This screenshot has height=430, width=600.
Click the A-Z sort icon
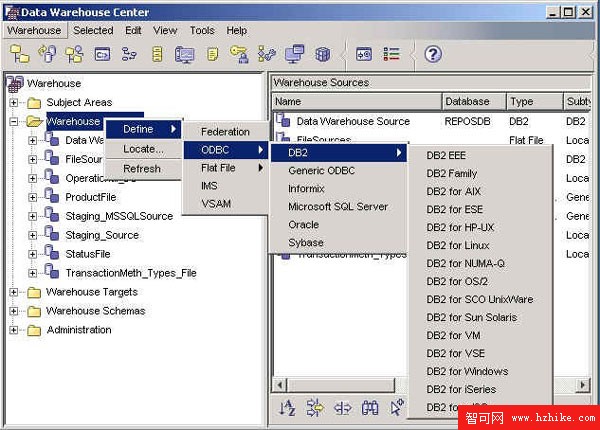287,407
